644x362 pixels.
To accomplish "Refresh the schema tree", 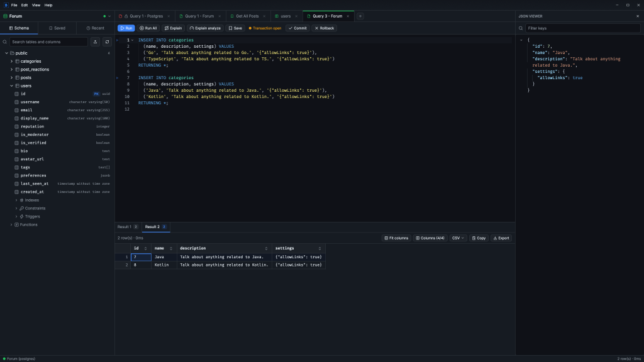I will pyautogui.click(x=107, y=42).
